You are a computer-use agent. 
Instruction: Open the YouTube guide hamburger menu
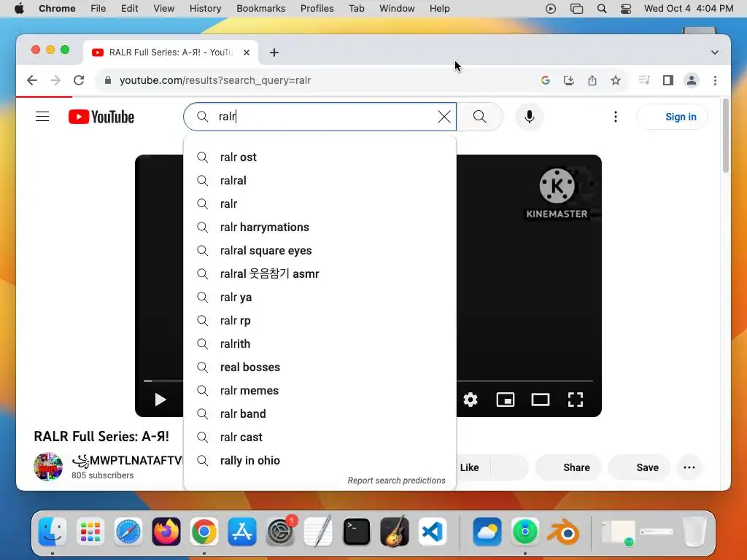[x=42, y=117]
